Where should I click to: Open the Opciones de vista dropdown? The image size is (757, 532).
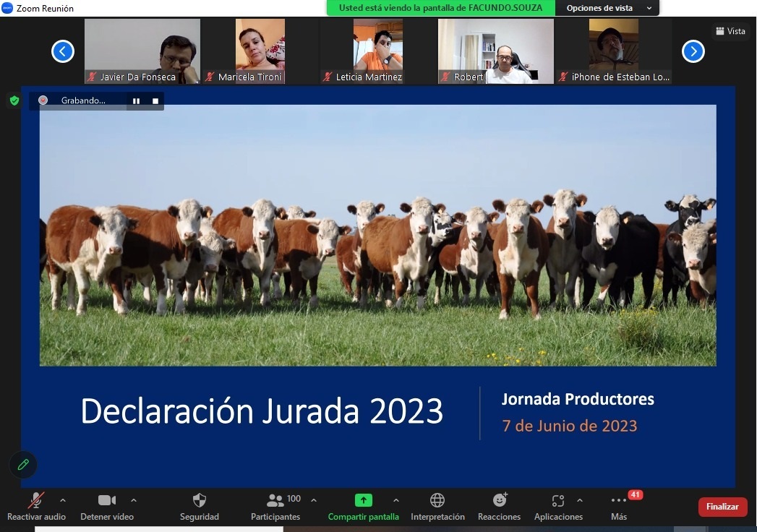pos(607,8)
